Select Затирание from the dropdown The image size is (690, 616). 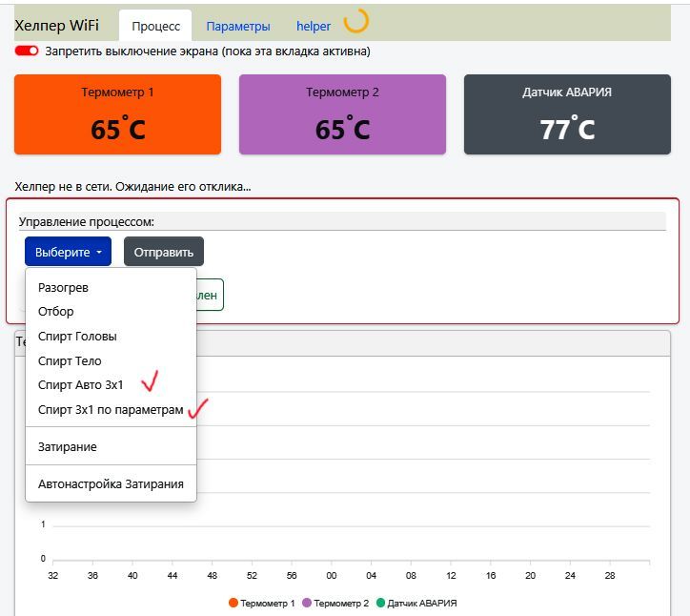(111, 446)
